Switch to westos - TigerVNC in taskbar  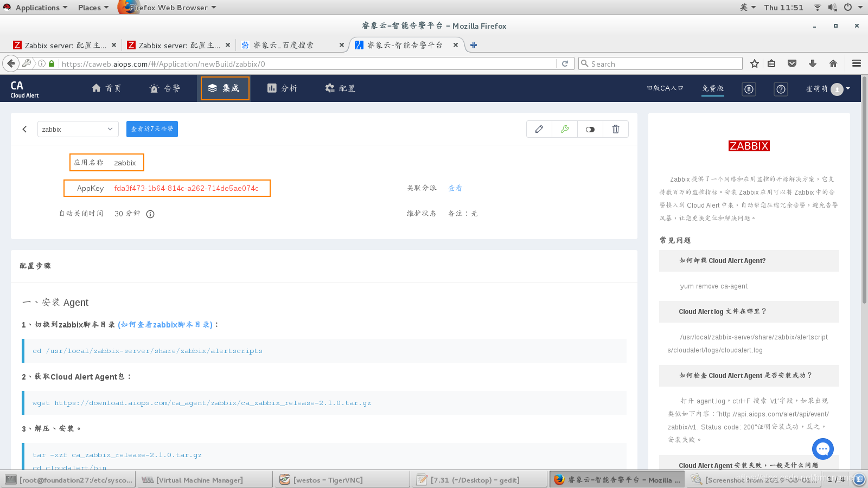click(342, 480)
